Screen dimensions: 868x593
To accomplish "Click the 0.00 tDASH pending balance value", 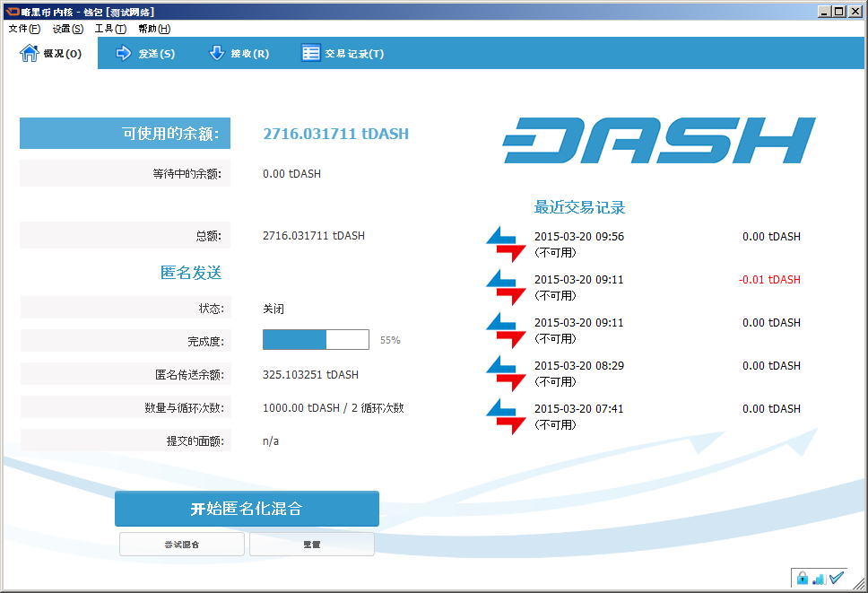I will coord(291,174).
